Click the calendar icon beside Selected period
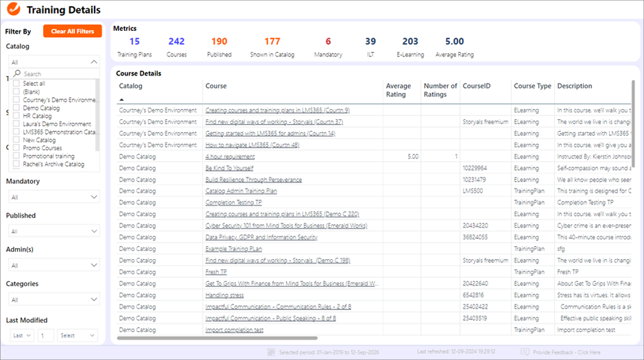This screenshot has height=360, width=644. point(272,352)
